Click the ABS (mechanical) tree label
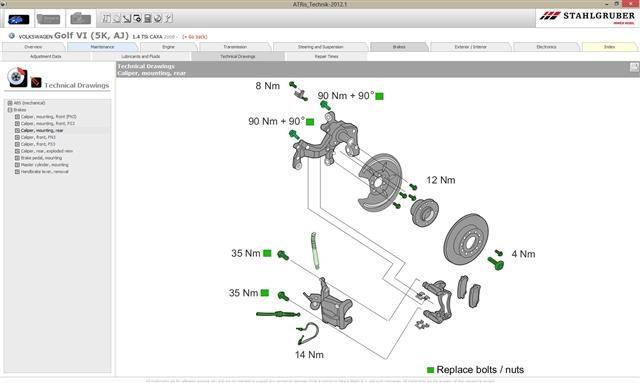The height and width of the screenshot is (383, 640). click(29, 103)
